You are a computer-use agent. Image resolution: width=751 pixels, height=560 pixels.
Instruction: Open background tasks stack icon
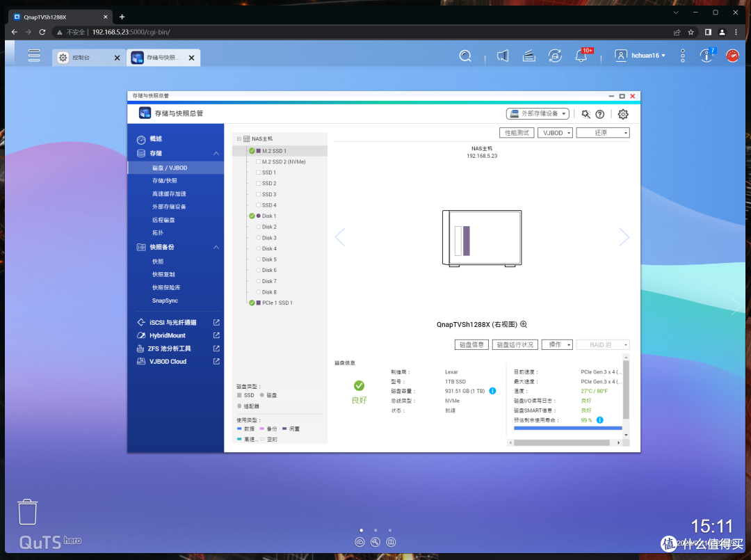coord(528,56)
